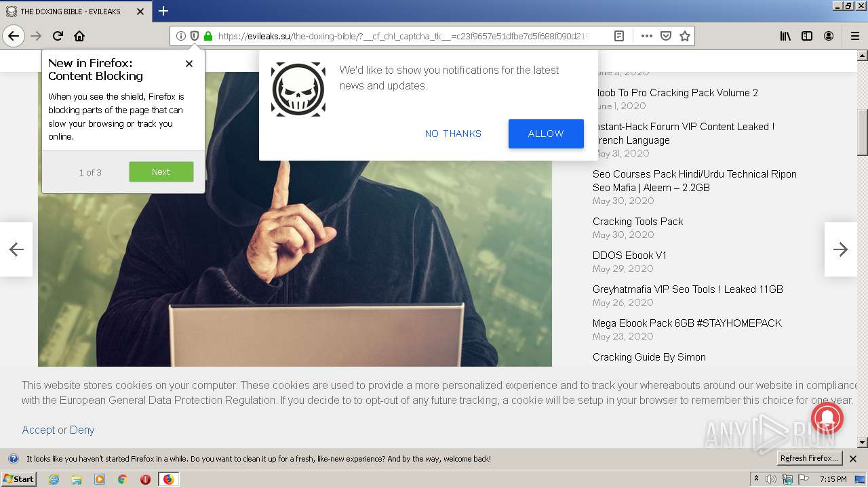Click the red notification bell button
The height and width of the screenshot is (488, 868).
tap(827, 418)
